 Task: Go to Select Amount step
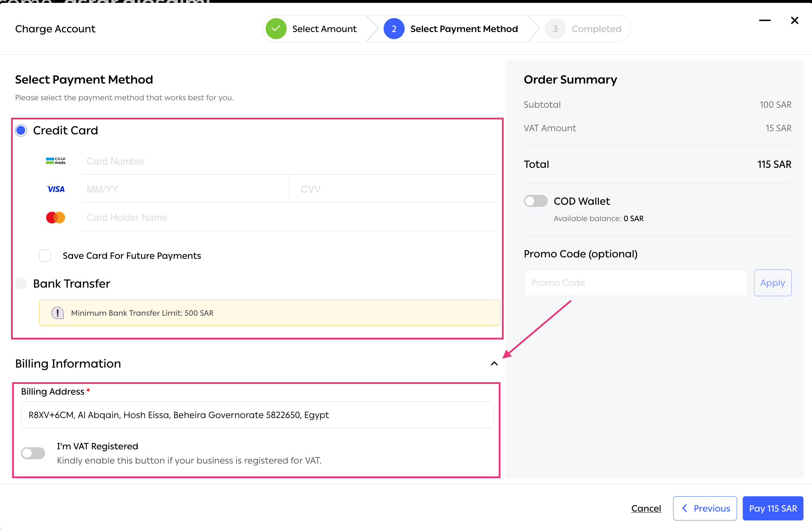point(324,29)
